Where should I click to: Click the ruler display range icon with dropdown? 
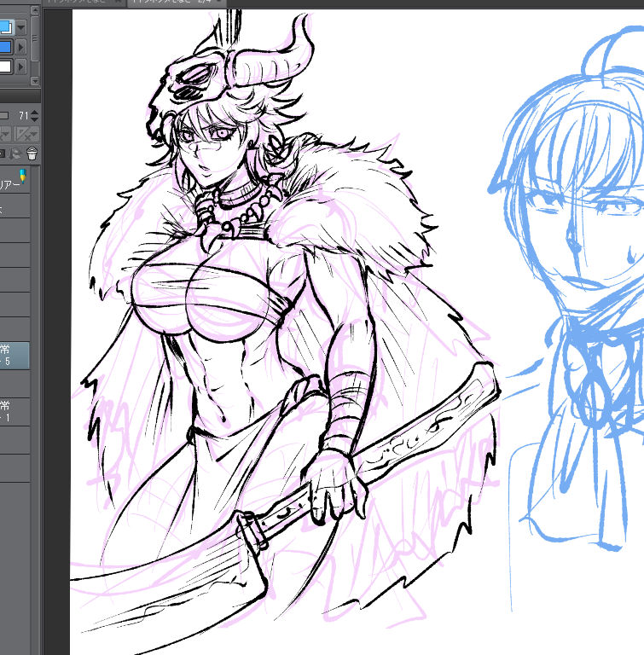pyautogui.click(x=27, y=134)
